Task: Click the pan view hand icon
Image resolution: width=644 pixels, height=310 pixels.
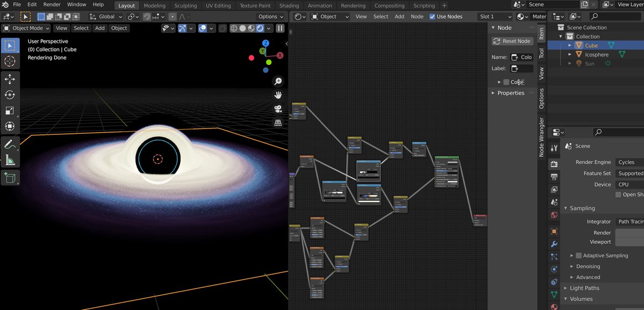Action: (x=278, y=95)
